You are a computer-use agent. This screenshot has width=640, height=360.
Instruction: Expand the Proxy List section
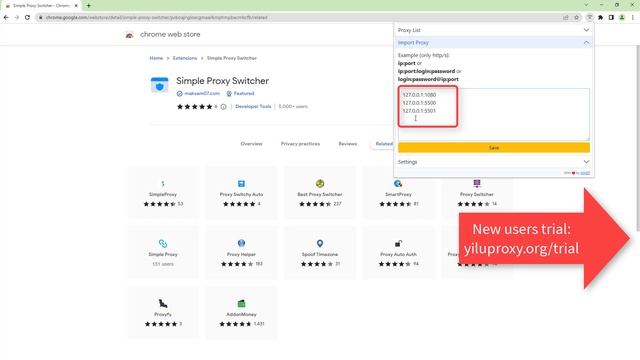[x=494, y=30]
